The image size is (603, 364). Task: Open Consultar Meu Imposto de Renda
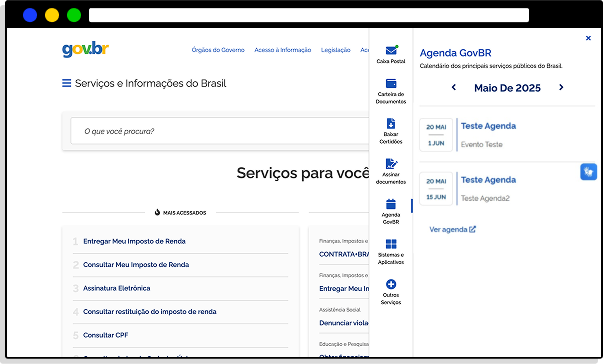(136, 265)
